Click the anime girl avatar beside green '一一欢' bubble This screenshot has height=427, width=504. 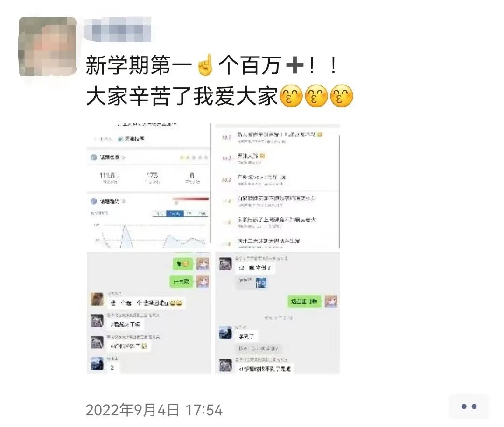click(203, 282)
